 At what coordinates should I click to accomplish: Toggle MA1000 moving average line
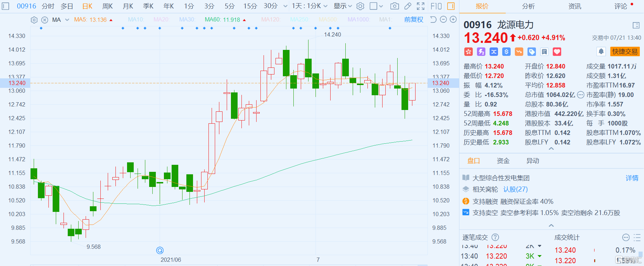(359, 20)
